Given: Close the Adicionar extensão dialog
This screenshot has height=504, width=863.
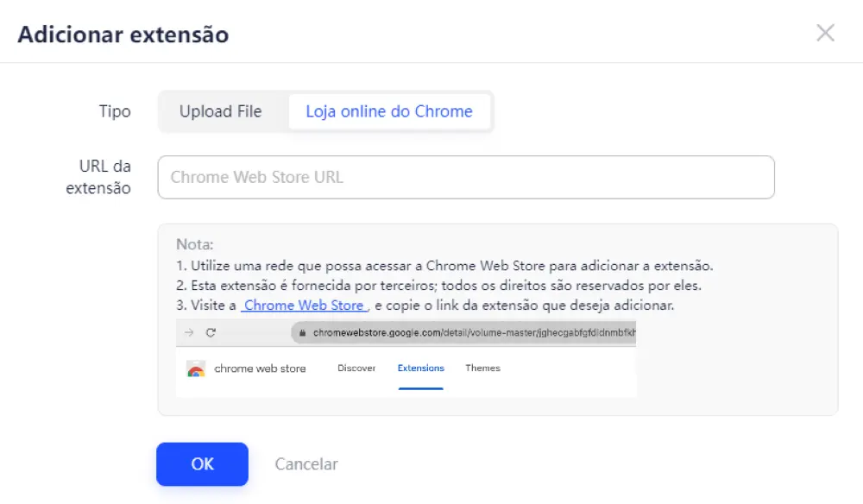Looking at the screenshot, I should click(x=825, y=33).
